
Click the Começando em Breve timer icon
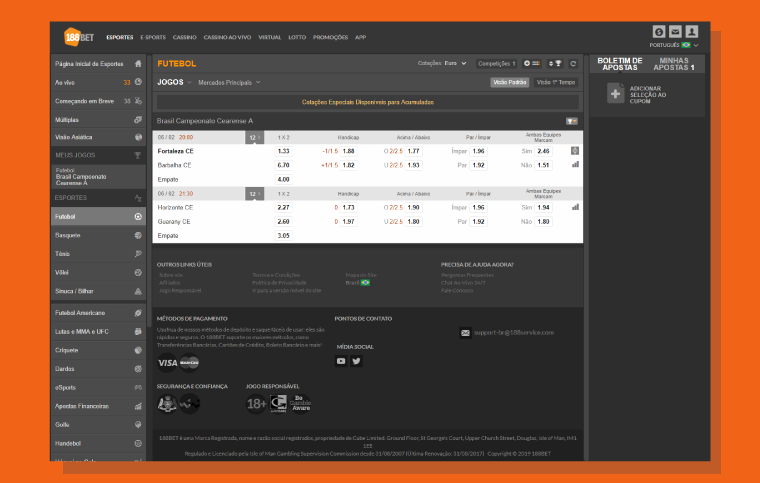[x=138, y=101]
